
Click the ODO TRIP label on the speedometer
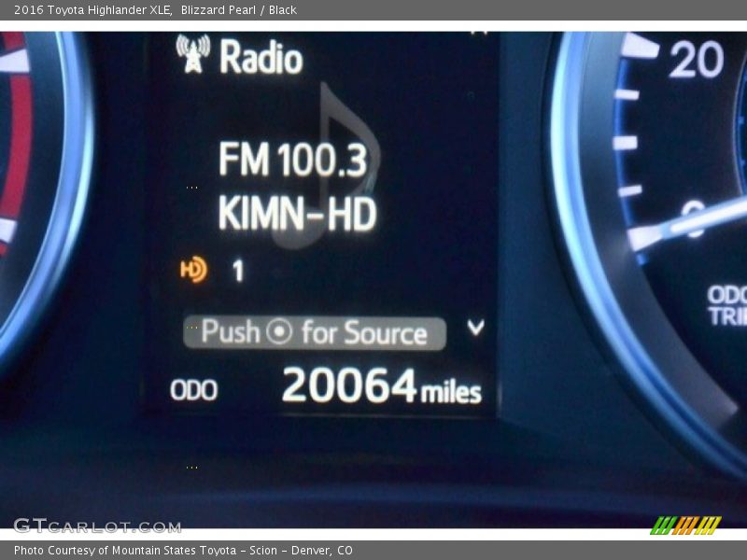tap(727, 305)
